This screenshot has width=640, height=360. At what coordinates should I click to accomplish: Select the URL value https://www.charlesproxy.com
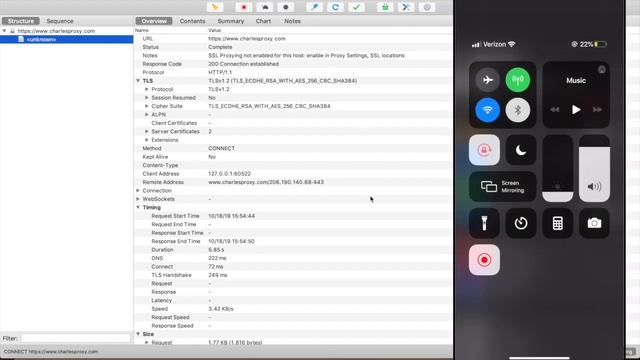coord(247,38)
